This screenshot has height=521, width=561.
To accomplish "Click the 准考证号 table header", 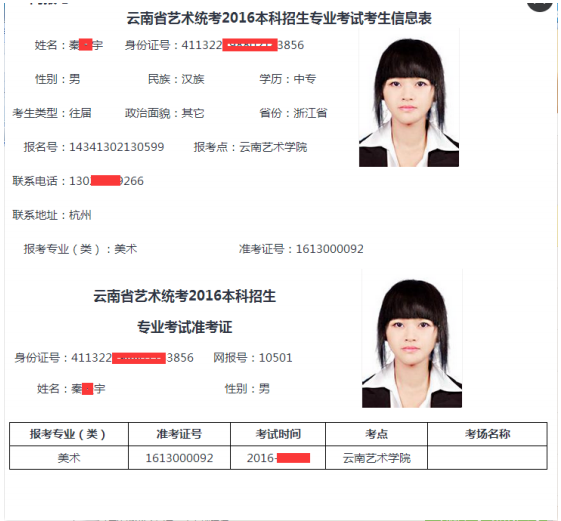I will pos(179,434).
